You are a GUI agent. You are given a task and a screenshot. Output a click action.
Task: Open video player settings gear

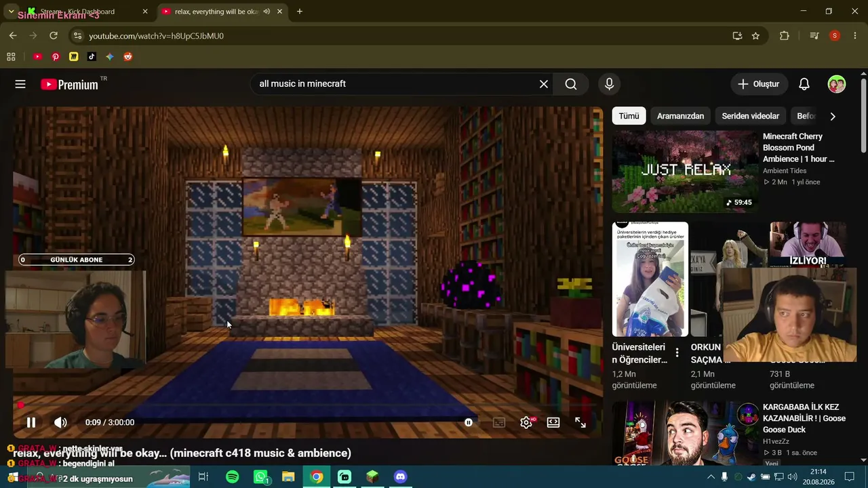(x=526, y=422)
